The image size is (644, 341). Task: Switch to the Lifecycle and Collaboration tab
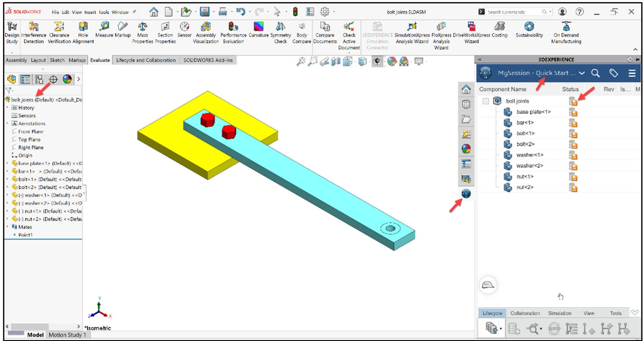pos(146,60)
